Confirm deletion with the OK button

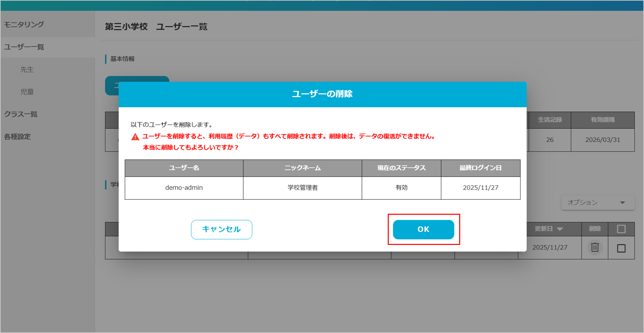(x=423, y=229)
